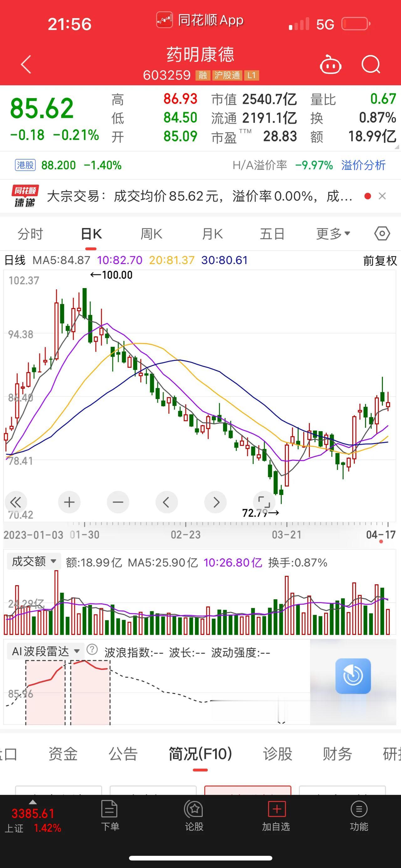The image size is (401, 868).
Task: Tap 换手:0.87% in volume header
Action: (x=298, y=562)
